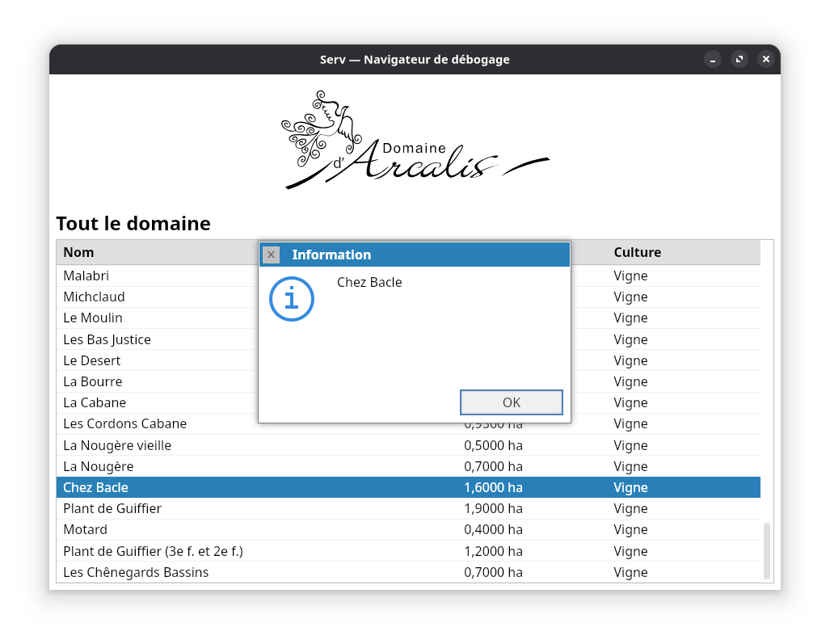Select the La Nougère row name
Viewport: 830px width, 644px height.
coord(98,466)
